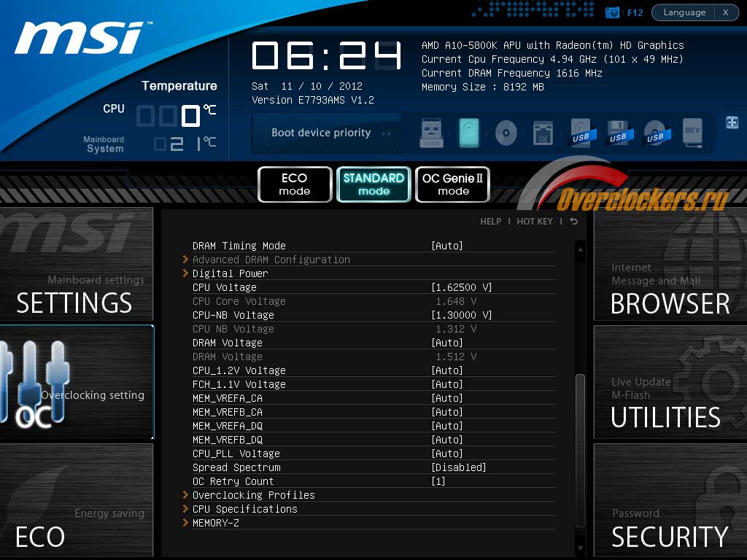This screenshot has height=560, width=747.
Task: Click the Current DRAM Frequency 1616 MHz text
Action: (x=512, y=73)
